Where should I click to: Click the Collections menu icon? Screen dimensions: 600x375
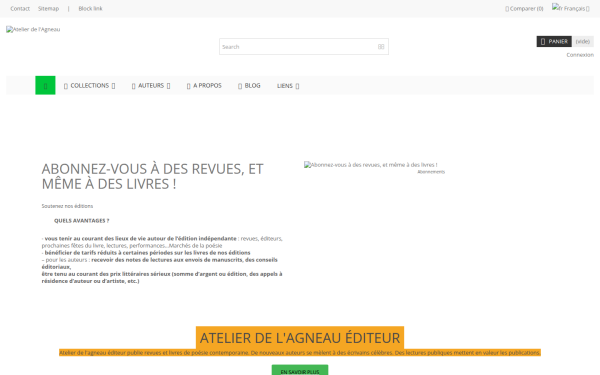(66, 86)
